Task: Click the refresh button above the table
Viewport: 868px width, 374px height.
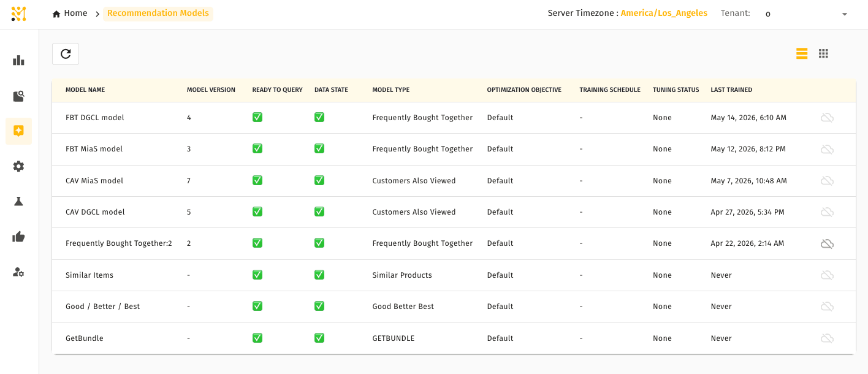Action: click(x=66, y=54)
